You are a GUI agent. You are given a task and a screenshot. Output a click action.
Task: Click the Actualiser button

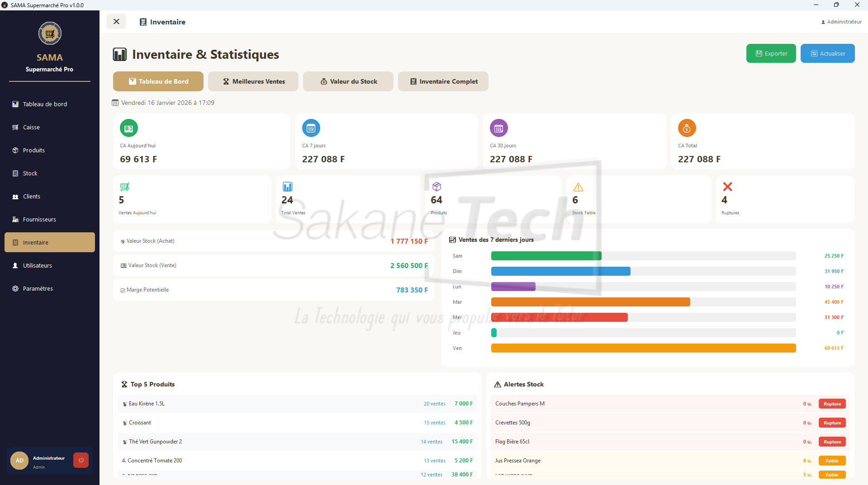tap(827, 53)
